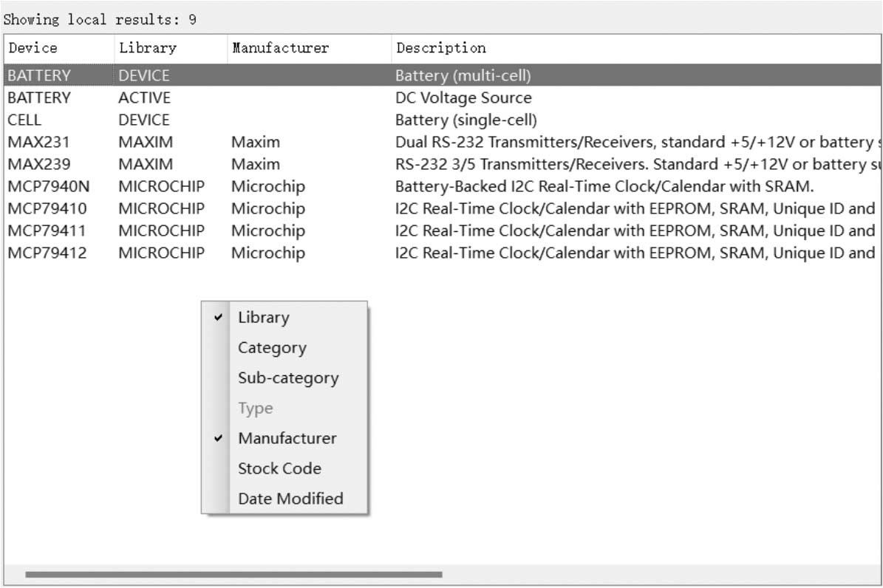
Task: Enable the Sub-category column option
Action: click(287, 378)
